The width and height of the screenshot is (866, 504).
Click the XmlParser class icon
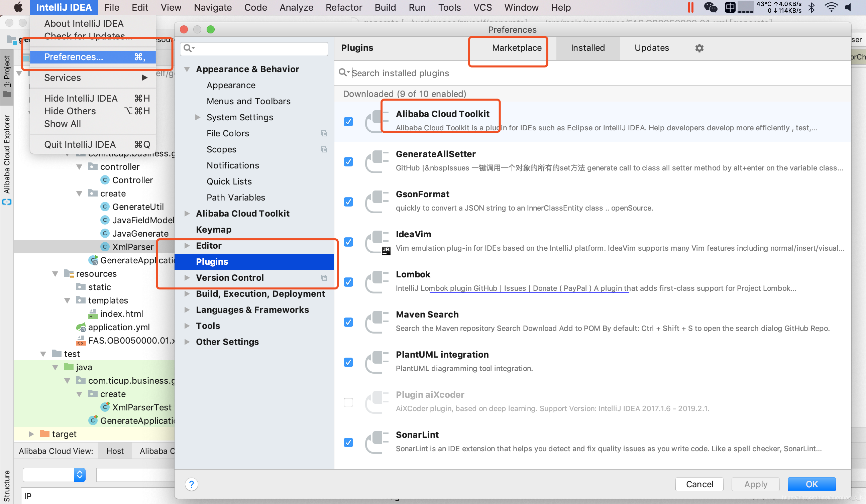(x=105, y=247)
